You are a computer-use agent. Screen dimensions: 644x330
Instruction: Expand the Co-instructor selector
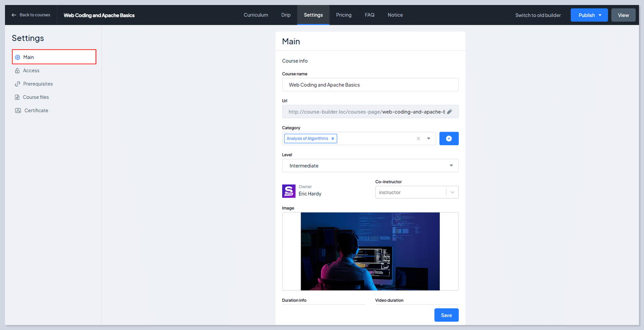coord(452,192)
